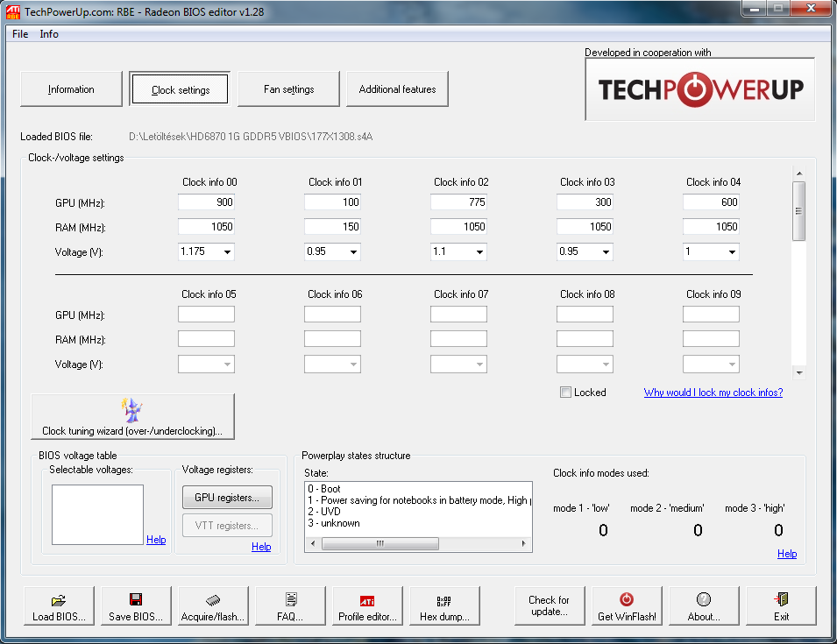Click the TechPowerUp logo banner
This screenshot has width=837, height=644.
click(699, 89)
